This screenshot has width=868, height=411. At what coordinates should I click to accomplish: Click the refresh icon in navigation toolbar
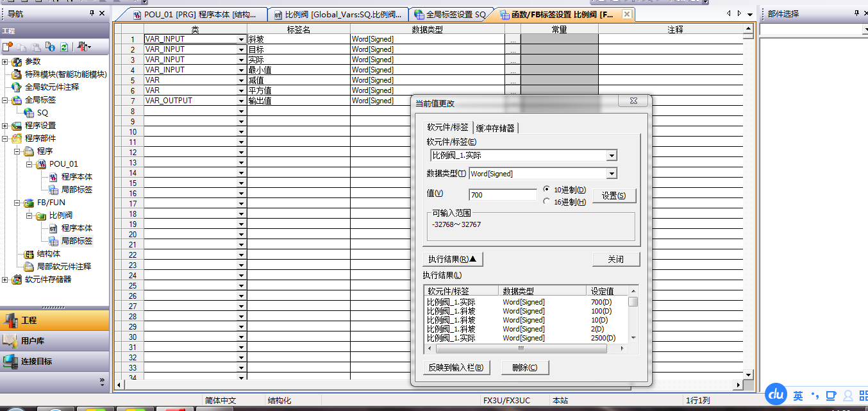tap(64, 47)
